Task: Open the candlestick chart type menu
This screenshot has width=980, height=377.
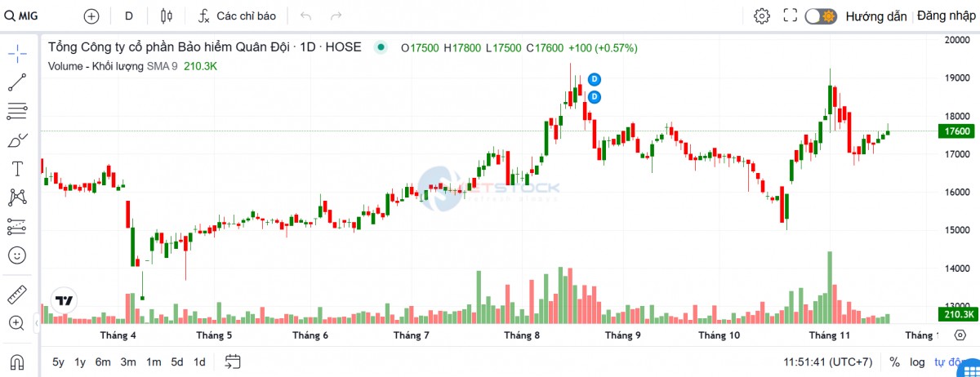Action: (167, 16)
